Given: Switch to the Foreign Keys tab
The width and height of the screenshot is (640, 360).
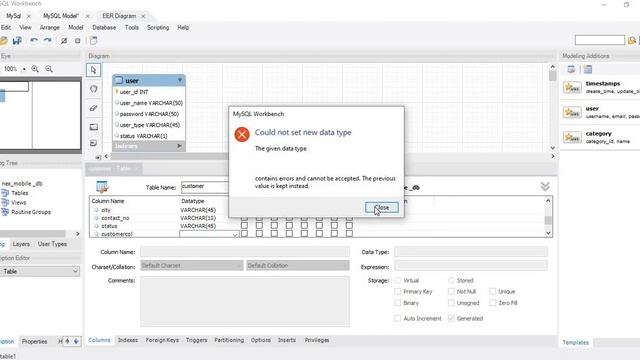Looking at the screenshot, I should pyautogui.click(x=162, y=340).
